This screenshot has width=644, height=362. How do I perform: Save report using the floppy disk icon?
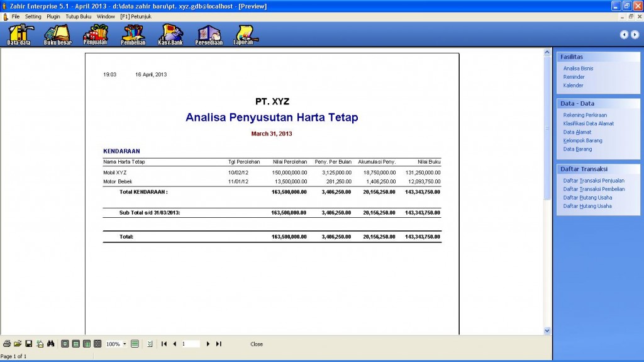point(28,344)
